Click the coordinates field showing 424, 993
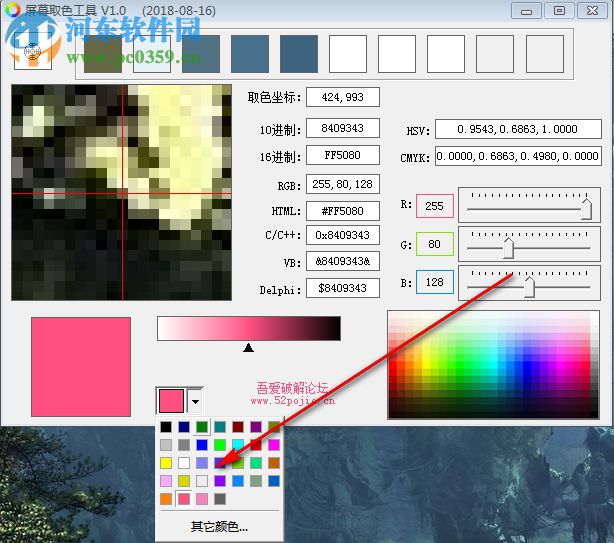 click(343, 97)
